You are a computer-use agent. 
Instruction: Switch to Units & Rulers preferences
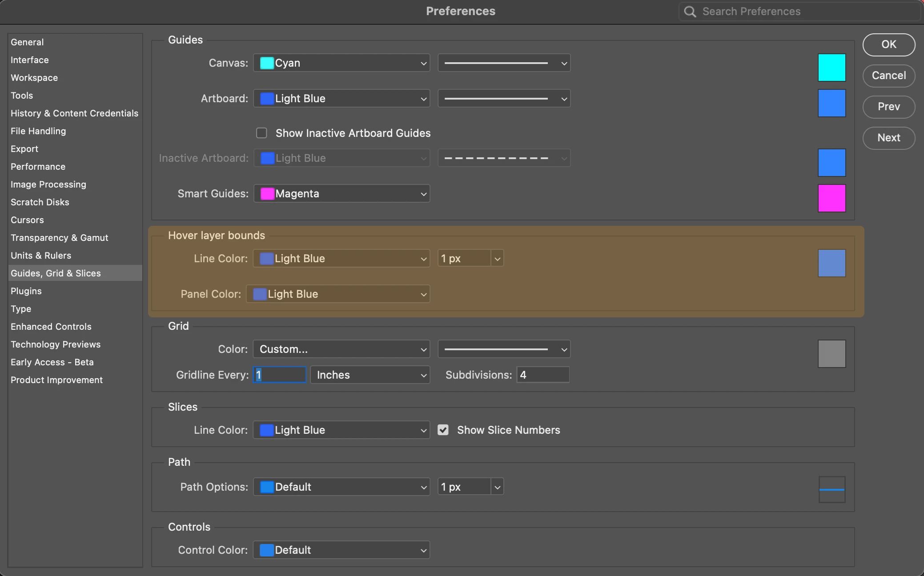click(41, 256)
